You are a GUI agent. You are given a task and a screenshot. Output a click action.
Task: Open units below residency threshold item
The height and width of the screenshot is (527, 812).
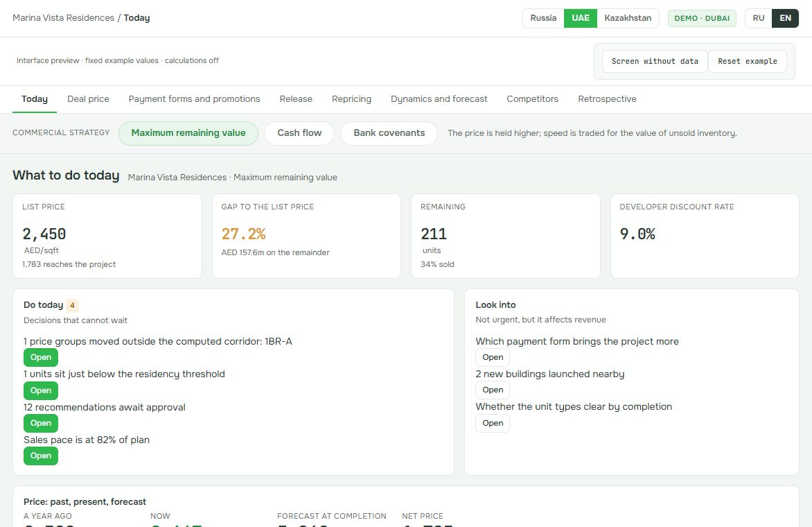point(41,390)
